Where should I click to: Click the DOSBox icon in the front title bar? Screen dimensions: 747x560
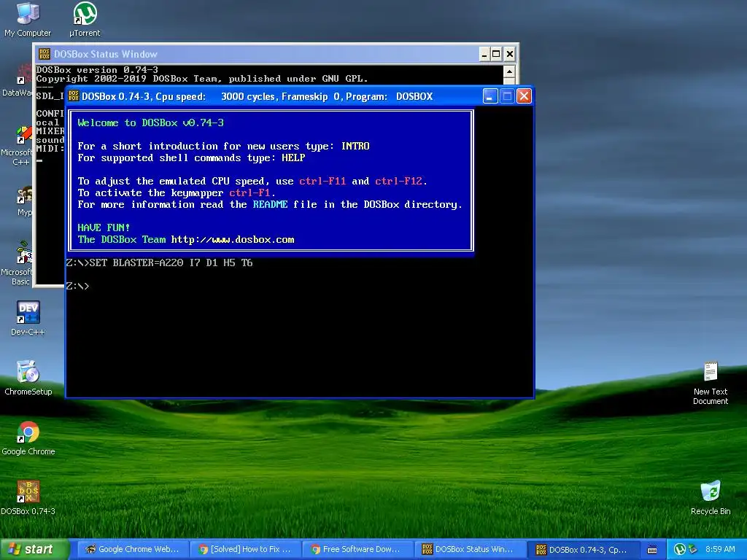[x=74, y=96]
